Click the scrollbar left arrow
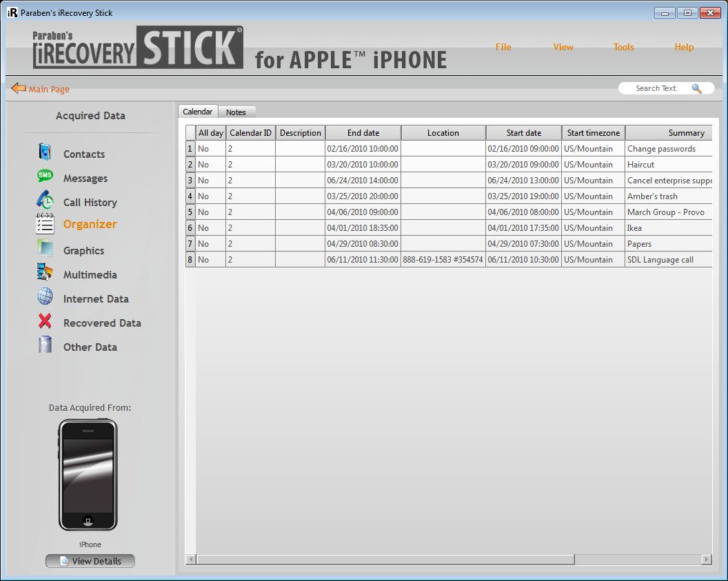 point(191,560)
